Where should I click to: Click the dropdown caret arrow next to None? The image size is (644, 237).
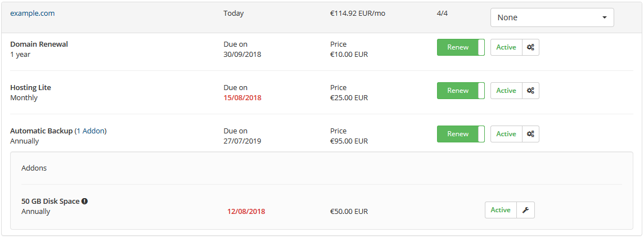click(604, 17)
